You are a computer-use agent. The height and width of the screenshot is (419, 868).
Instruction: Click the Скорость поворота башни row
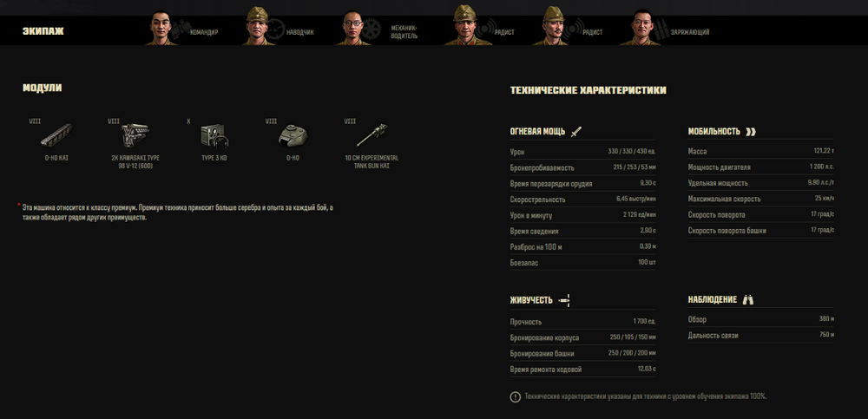761,231
